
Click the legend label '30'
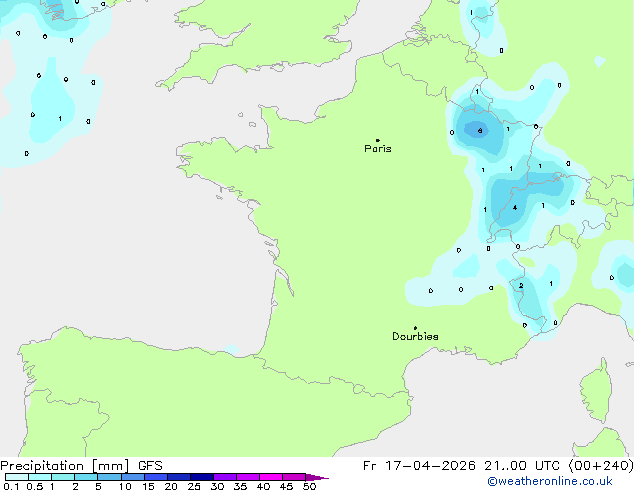click(x=217, y=486)
